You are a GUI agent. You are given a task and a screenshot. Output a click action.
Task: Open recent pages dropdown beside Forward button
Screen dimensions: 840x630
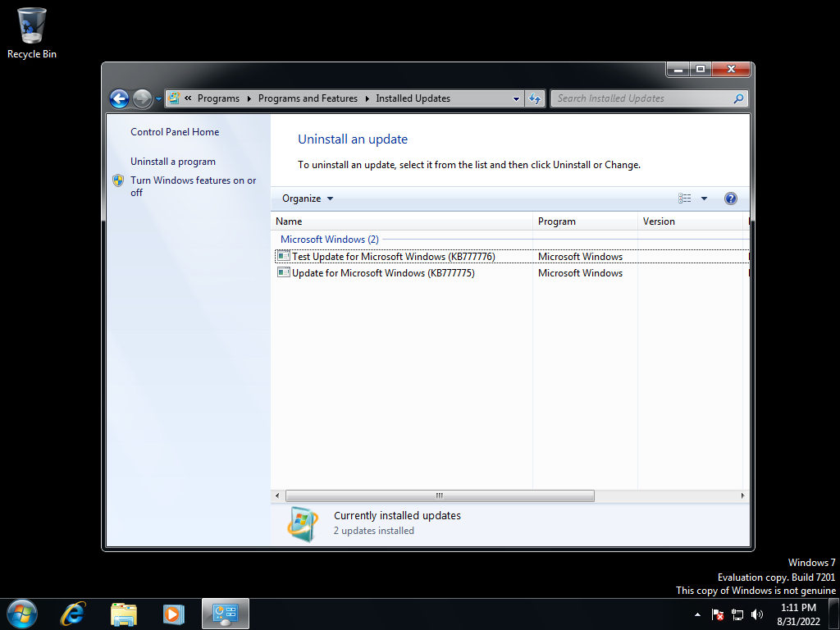(158, 99)
